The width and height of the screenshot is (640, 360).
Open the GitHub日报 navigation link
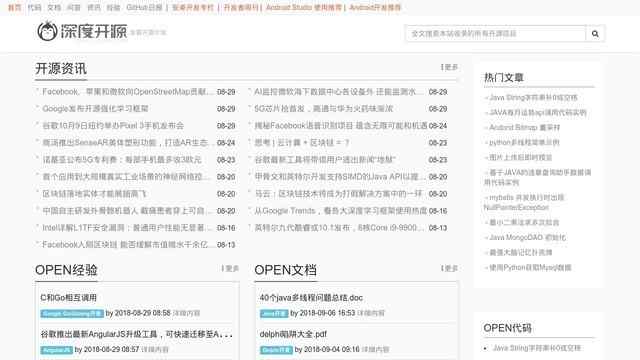[x=144, y=7]
